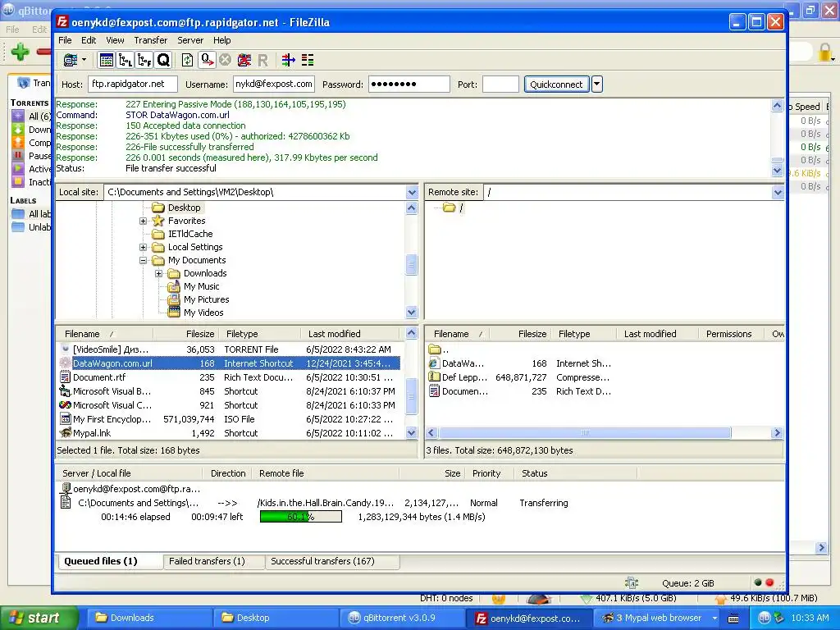The width and height of the screenshot is (840, 630).
Task: Select My First Encyclop... ISO file
Action: 230,419
